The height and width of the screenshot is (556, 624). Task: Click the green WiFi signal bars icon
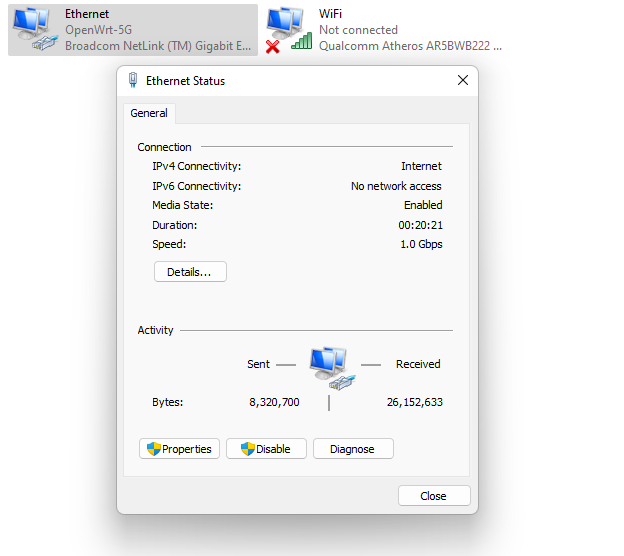(301, 41)
